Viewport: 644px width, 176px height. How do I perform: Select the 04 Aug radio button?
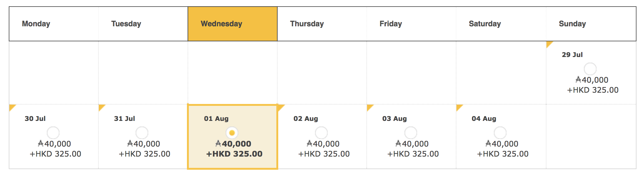(500, 133)
